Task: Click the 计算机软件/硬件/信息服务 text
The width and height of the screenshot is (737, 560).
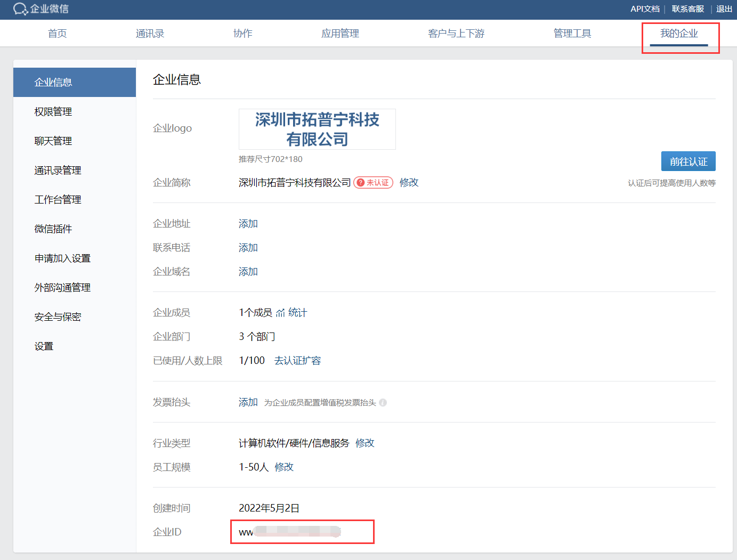Action: (294, 443)
